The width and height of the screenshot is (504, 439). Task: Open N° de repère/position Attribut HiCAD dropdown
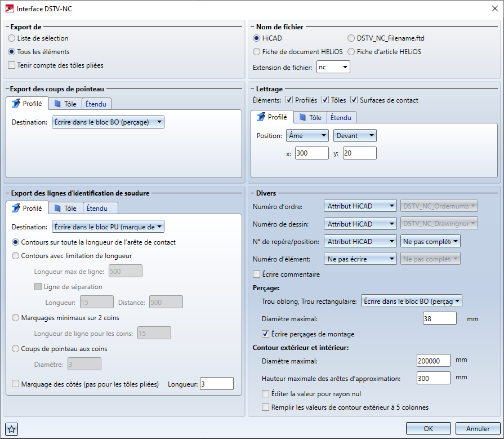click(360, 242)
